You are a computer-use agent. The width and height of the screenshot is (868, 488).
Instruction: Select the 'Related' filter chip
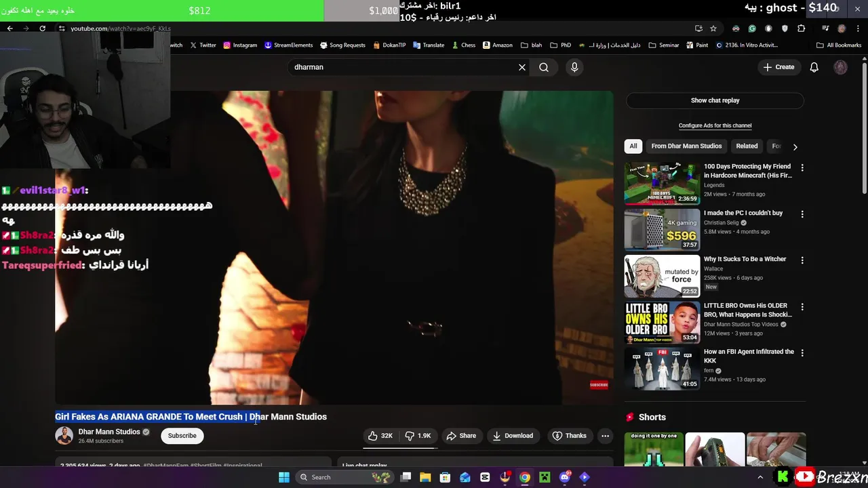[x=747, y=146]
